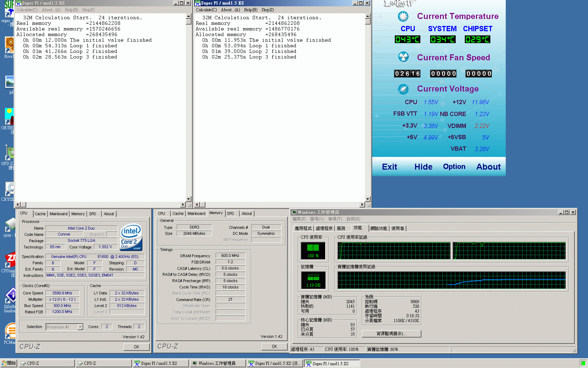Click the Multiplier x 12.0 value field
Viewport: 588px width, 368px height.
62,299
